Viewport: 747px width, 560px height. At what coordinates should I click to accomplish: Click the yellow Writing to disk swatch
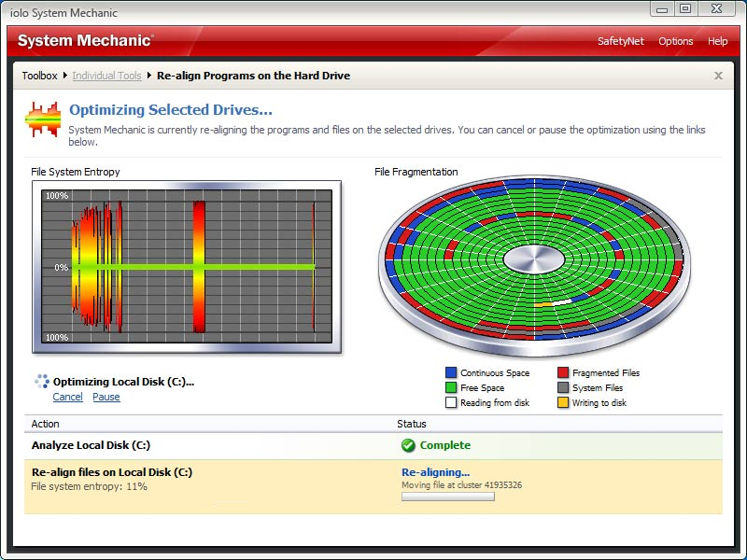click(x=563, y=403)
